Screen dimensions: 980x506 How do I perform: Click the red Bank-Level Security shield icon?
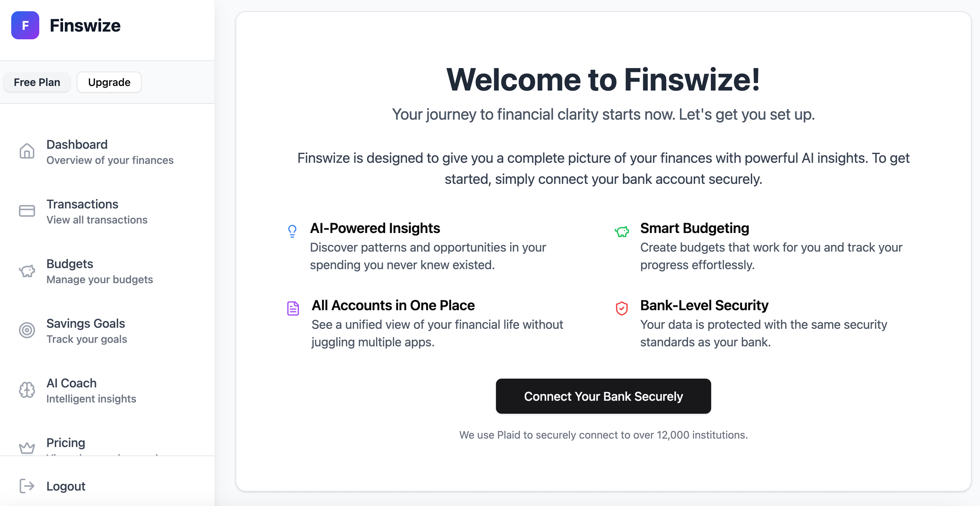click(x=622, y=308)
